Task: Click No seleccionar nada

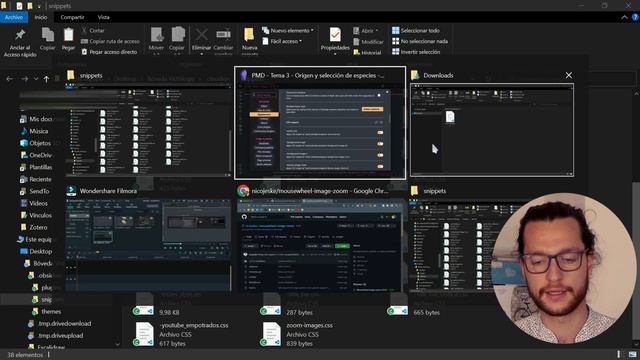Action: pyautogui.click(x=420, y=41)
